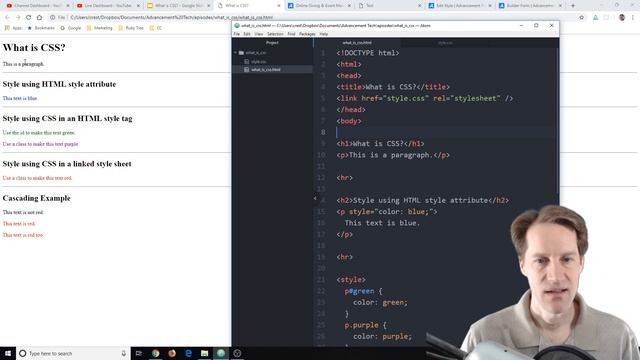Open Task View on the taskbar
Screen dimensions: 640x360
139,353
